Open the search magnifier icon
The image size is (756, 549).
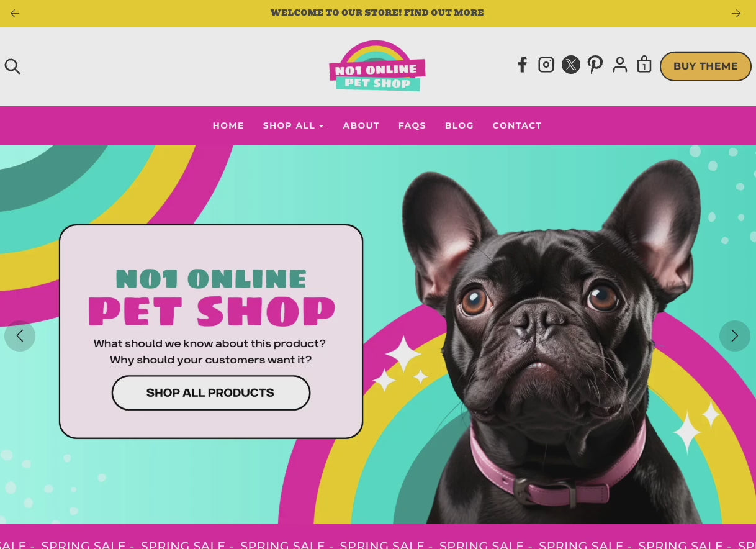coord(12,66)
